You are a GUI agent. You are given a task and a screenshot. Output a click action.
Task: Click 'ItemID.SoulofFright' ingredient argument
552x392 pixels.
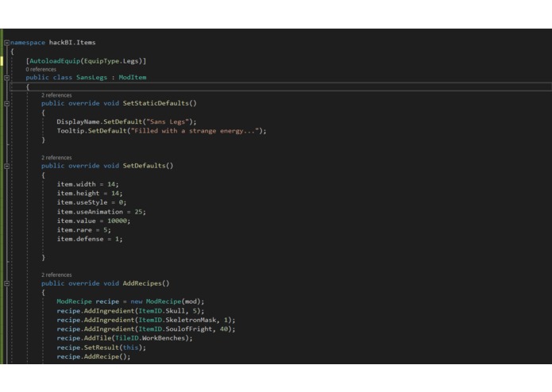point(176,329)
